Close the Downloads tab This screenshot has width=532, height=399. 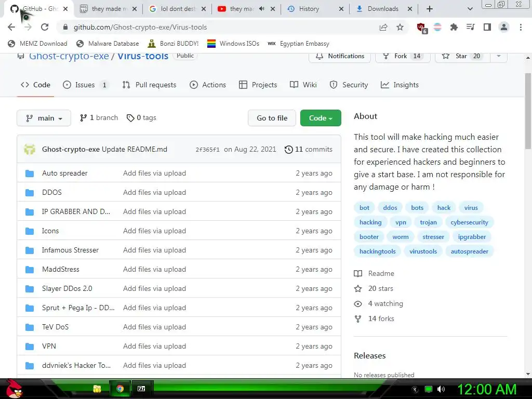click(410, 9)
